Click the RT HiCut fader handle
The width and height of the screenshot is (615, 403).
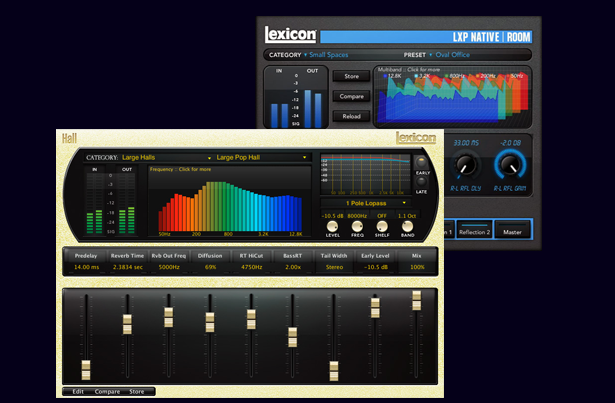tap(251, 319)
